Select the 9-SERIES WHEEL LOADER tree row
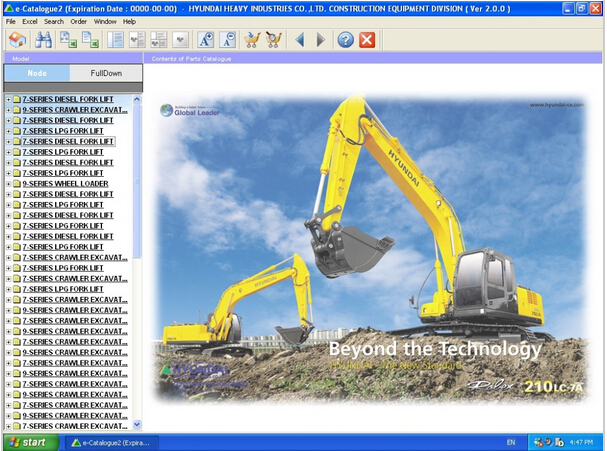 tap(65, 183)
